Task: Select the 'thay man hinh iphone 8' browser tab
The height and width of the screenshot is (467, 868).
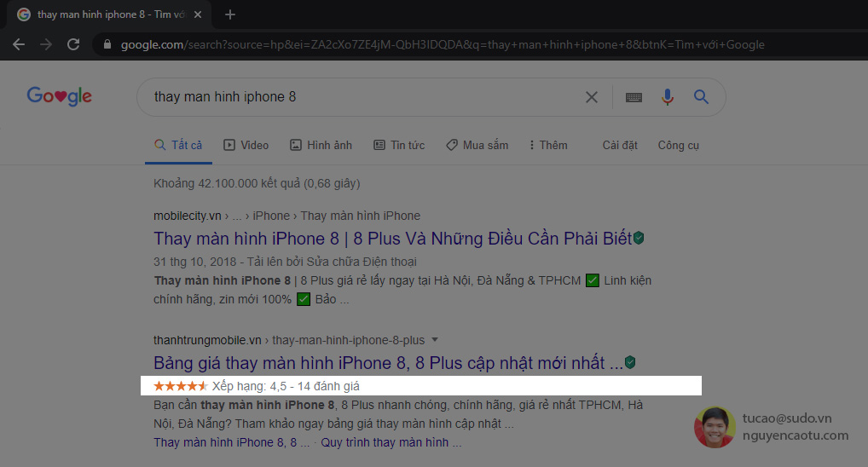Action: (x=111, y=15)
